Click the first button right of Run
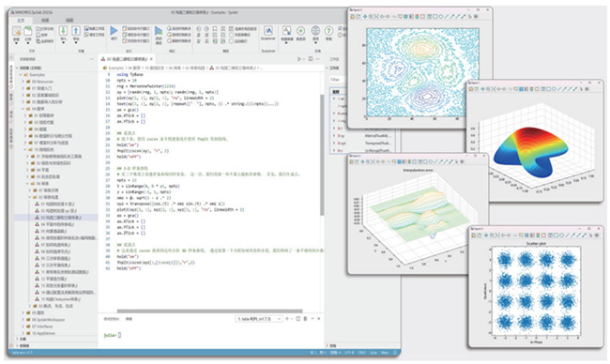 click(136, 29)
